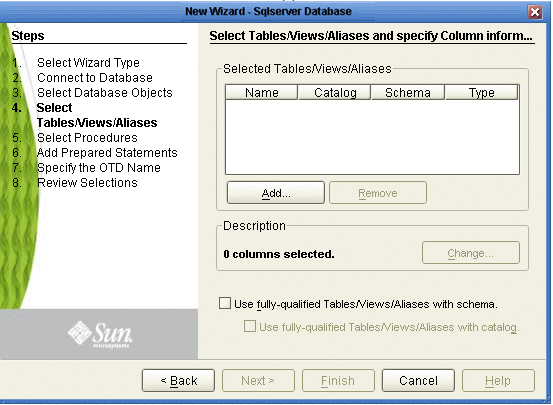
Task: Select step 'Connect to Database'
Action: tap(95, 78)
